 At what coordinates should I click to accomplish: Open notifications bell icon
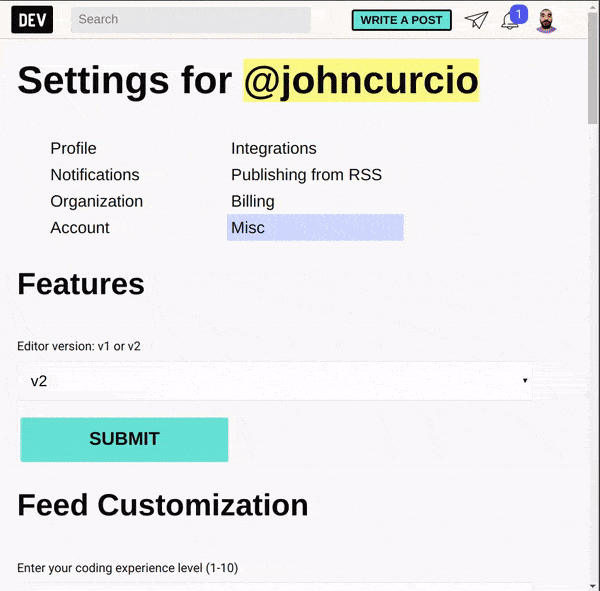point(510,20)
